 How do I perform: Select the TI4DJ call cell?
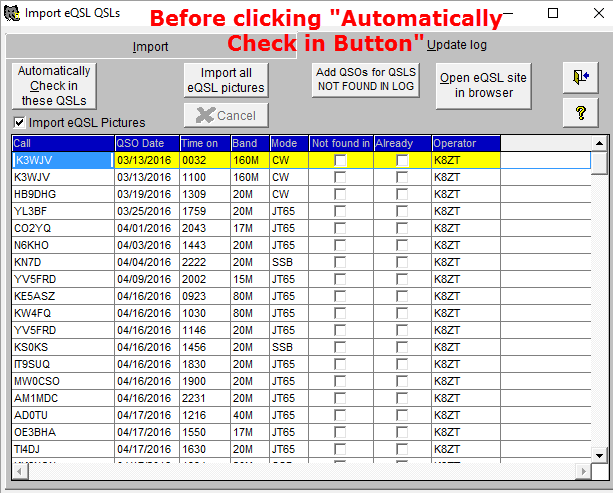point(63,449)
